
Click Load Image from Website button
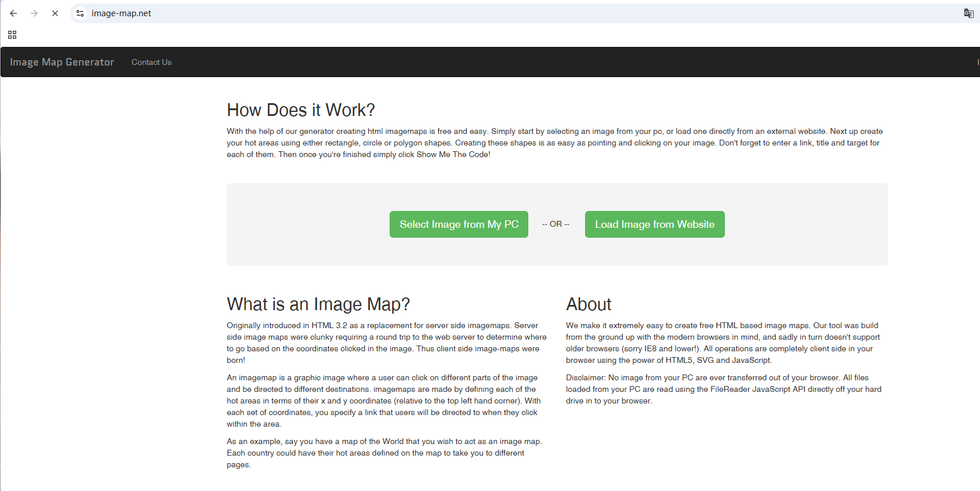(655, 224)
